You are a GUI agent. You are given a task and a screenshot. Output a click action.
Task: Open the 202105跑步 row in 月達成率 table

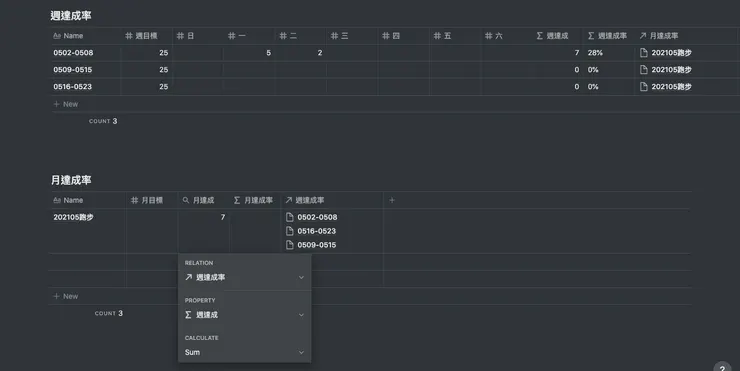coord(73,217)
